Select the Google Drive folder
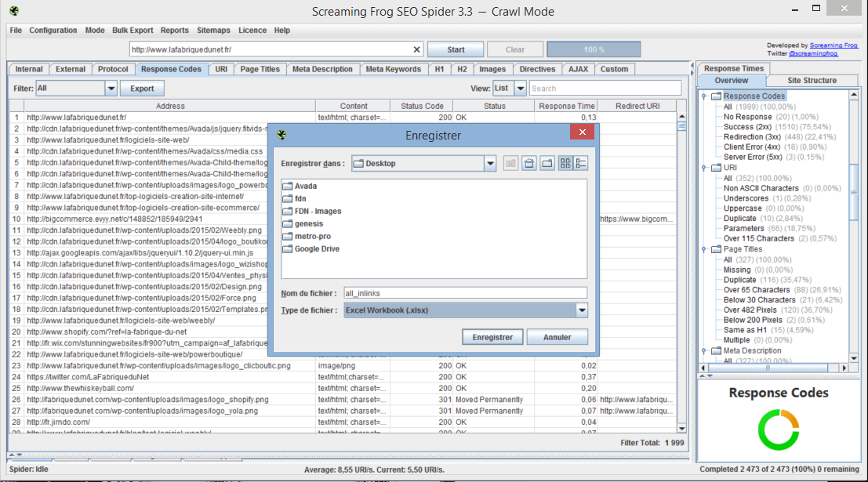The height and width of the screenshot is (482, 868). click(317, 249)
